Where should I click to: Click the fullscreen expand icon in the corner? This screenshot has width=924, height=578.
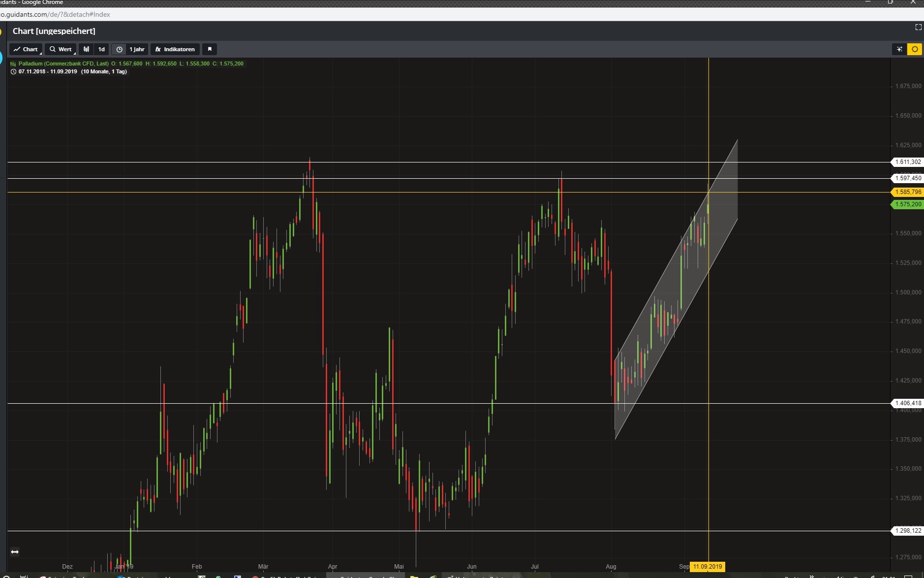pos(918,28)
